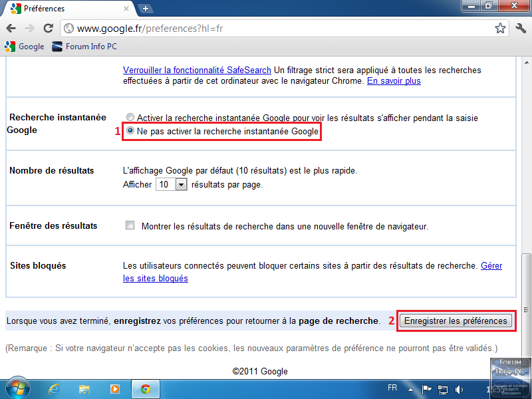This screenshot has height=399, width=532.
Task: Open the résultats par page dropdown
Action: 172,184
